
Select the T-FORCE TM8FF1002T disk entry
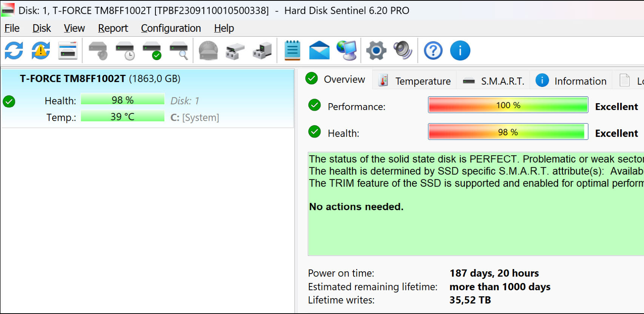pyautogui.click(x=100, y=79)
